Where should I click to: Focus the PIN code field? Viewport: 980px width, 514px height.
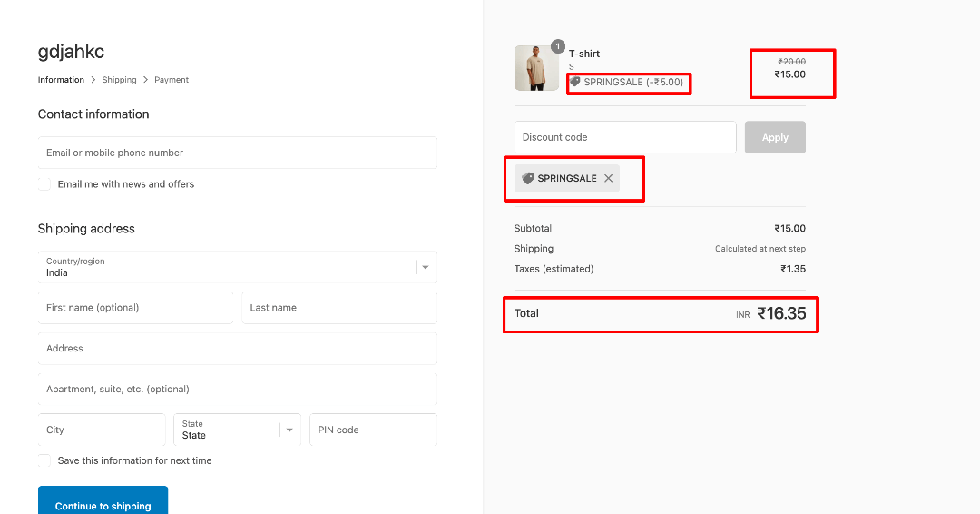tap(373, 430)
